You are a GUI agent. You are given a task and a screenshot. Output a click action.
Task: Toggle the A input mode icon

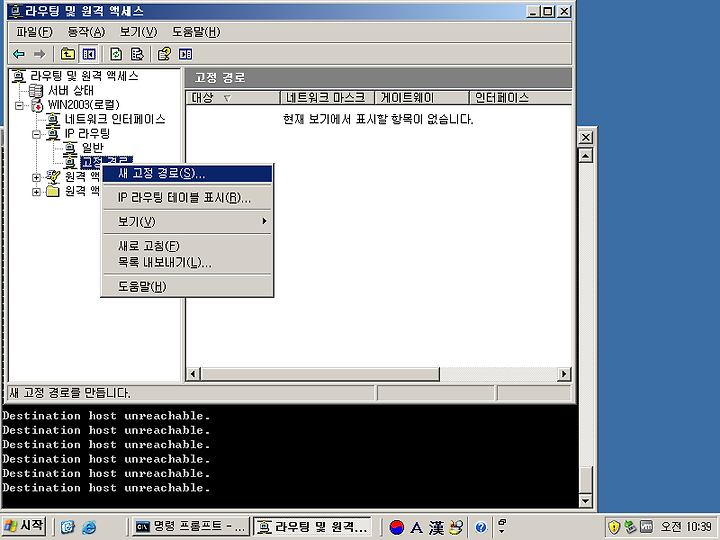pyautogui.click(x=416, y=527)
